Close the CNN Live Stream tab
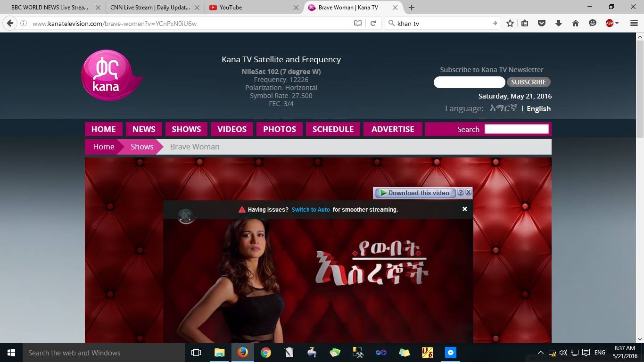 pyautogui.click(x=197, y=8)
